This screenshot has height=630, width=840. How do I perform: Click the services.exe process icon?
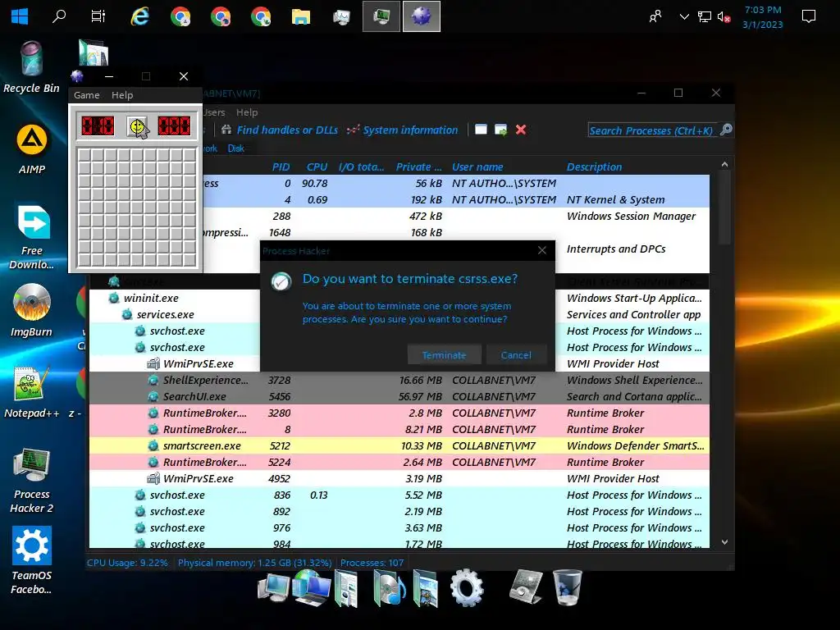coord(127,314)
